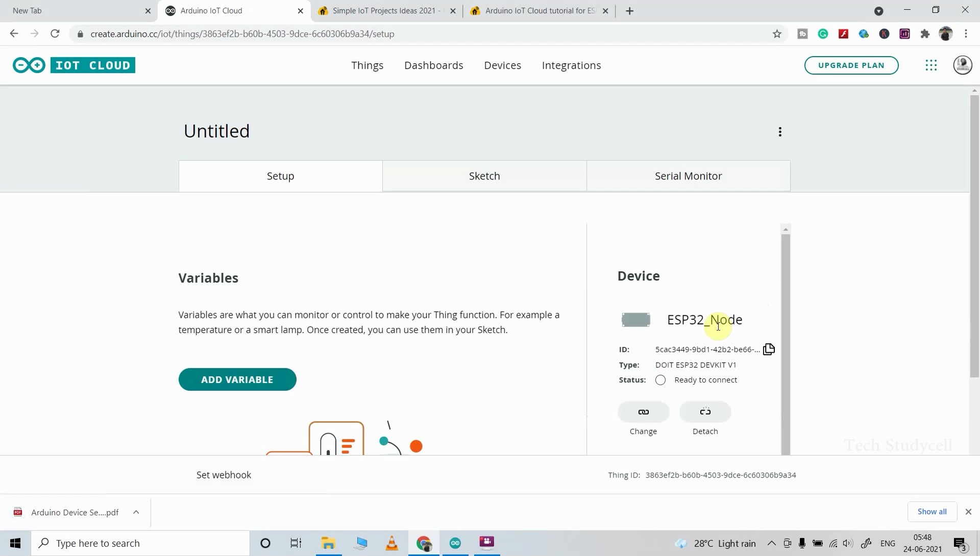Image resolution: width=980 pixels, height=556 pixels.
Task: Expand the downloaded PDF options chevron
Action: pos(136,512)
